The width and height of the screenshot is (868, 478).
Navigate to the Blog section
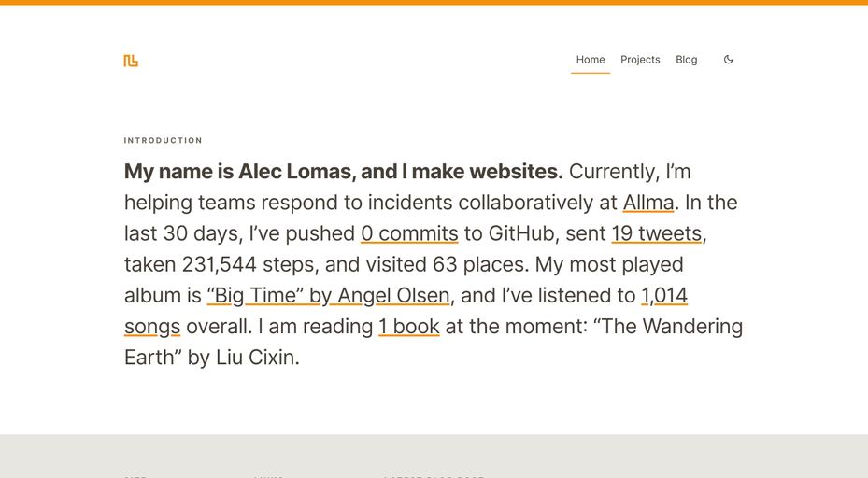(687, 60)
